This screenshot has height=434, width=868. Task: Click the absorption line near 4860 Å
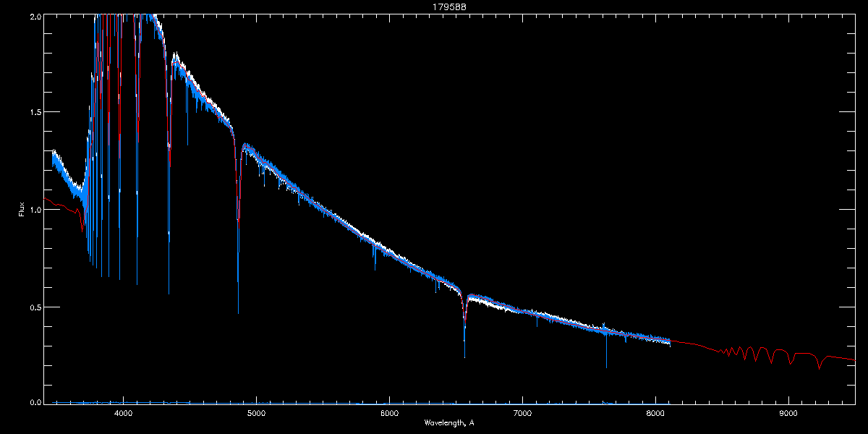coord(238,231)
